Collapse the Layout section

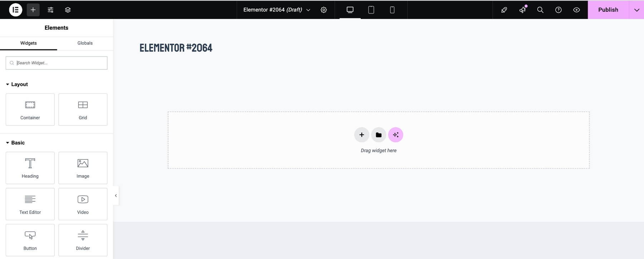[x=17, y=84]
